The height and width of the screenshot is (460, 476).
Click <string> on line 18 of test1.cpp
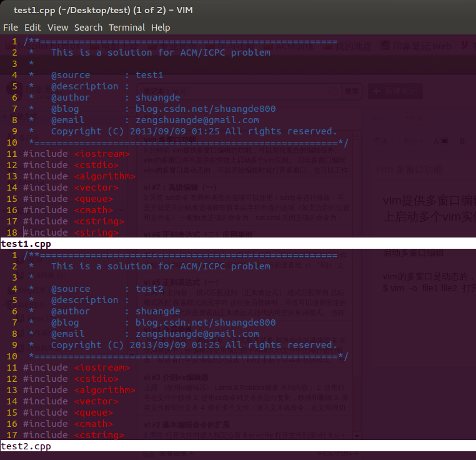tap(96, 232)
